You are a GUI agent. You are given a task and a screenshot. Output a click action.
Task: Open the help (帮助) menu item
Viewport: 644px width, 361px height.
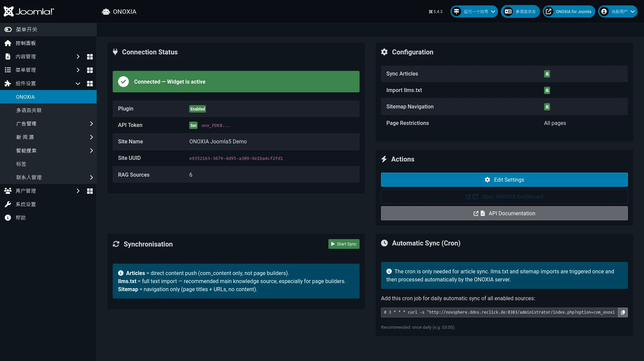[48, 218]
